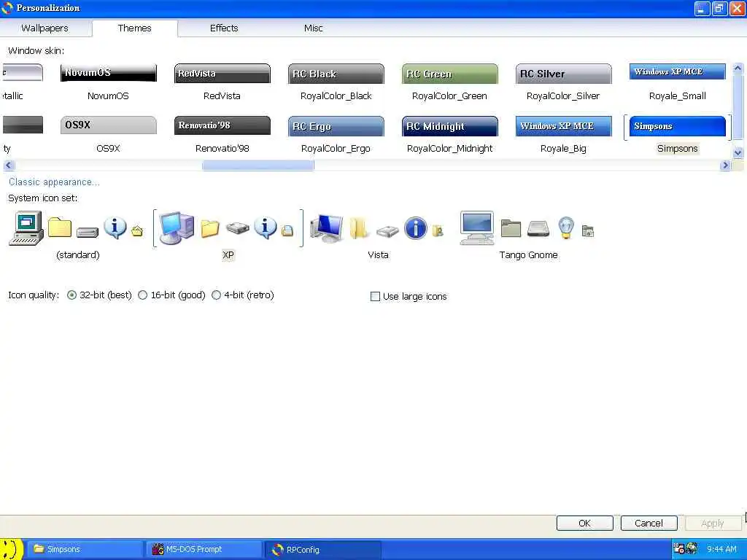Pick the RoyalColor_Black skin preview
This screenshot has height=560, width=747.
(x=336, y=74)
